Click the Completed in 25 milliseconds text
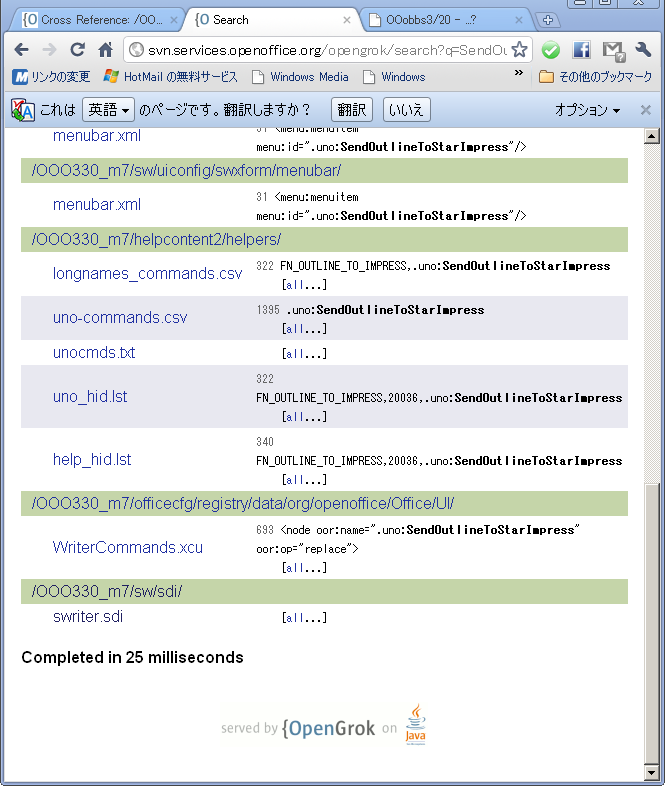 point(132,657)
